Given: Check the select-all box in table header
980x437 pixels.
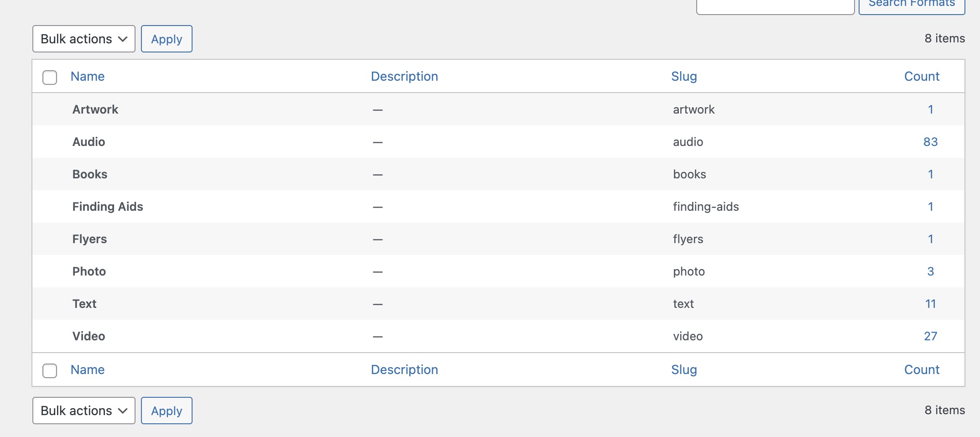Looking at the screenshot, I should pyautogui.click(x=50, y=77).
